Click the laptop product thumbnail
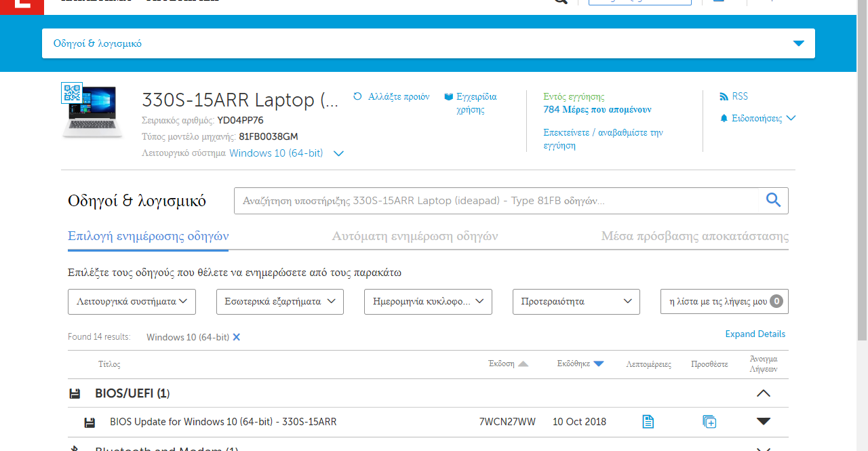The height and width of the screenshot is (451, 868). pyautogui.click(x=93, y=112)
